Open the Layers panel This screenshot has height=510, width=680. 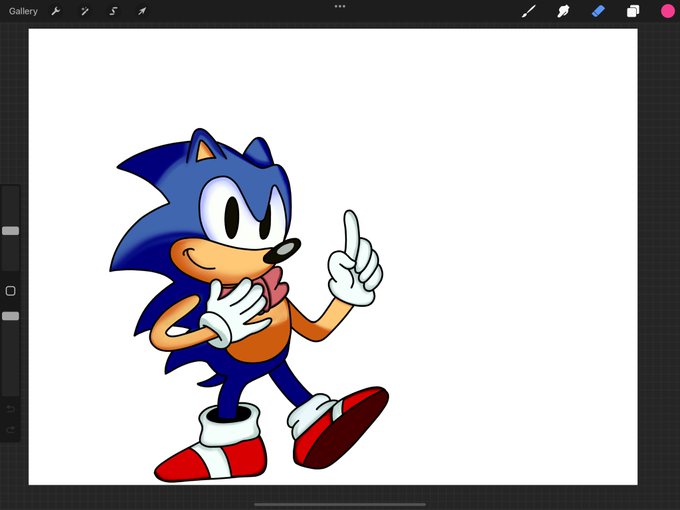pyautogui.click(x=633, y=11)
